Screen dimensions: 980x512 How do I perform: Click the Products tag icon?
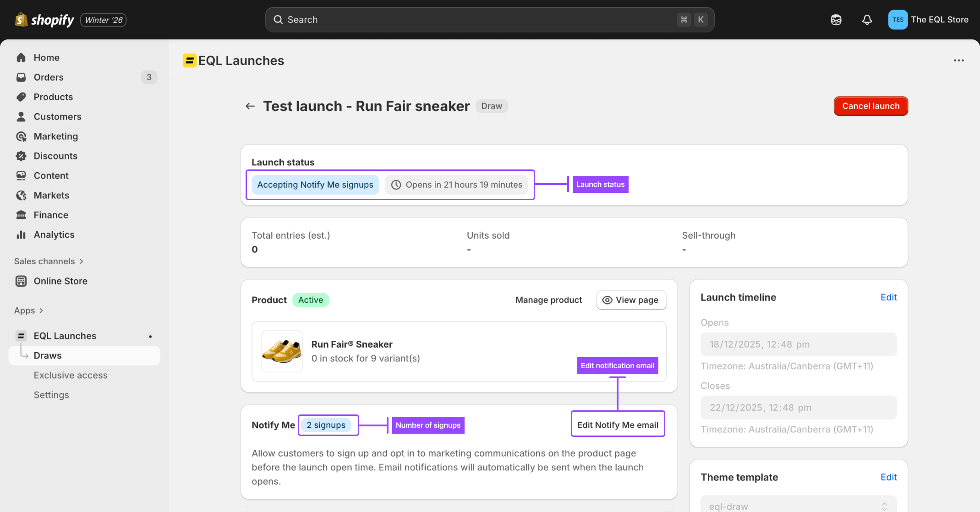(x=21, y=97)
